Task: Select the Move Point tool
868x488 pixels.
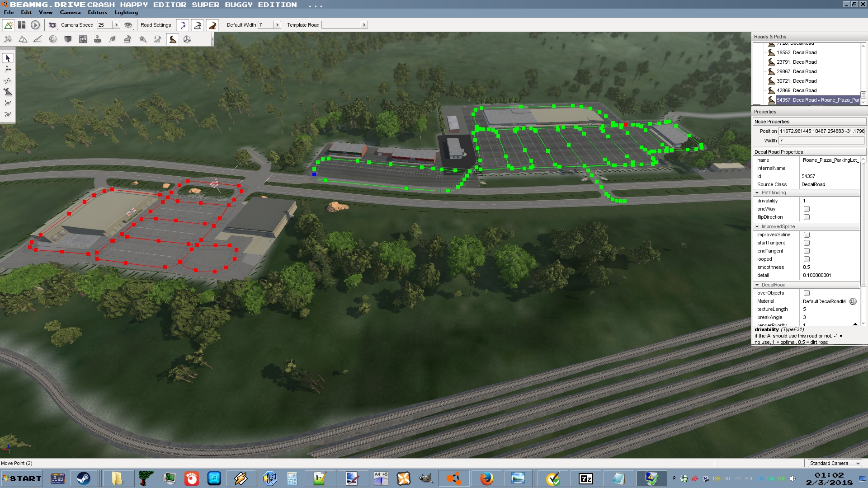Action: tap(8, 69)
